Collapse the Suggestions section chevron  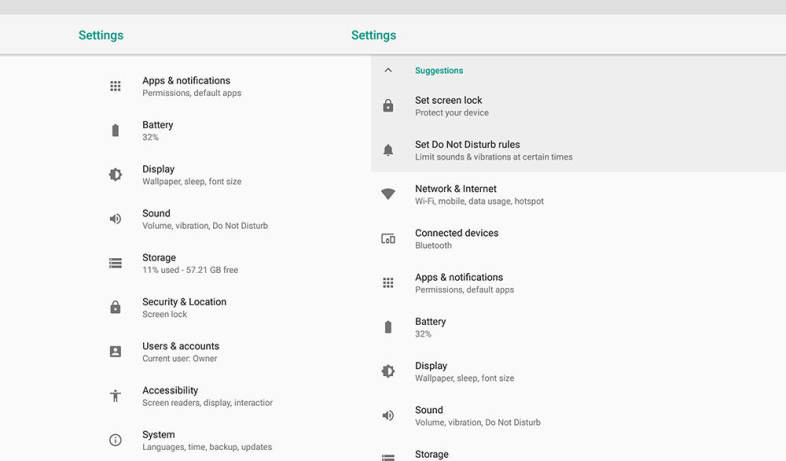click(x=388, y=71)
